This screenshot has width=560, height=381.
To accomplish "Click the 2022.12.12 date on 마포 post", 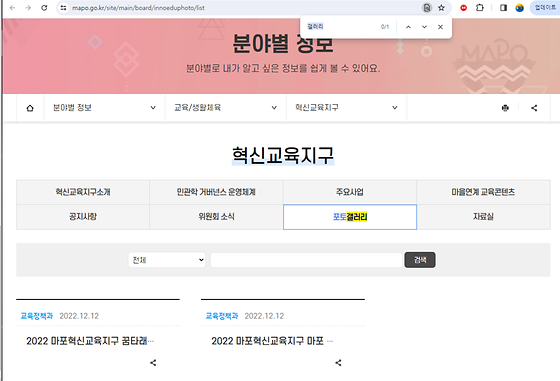I will (264, 316).
